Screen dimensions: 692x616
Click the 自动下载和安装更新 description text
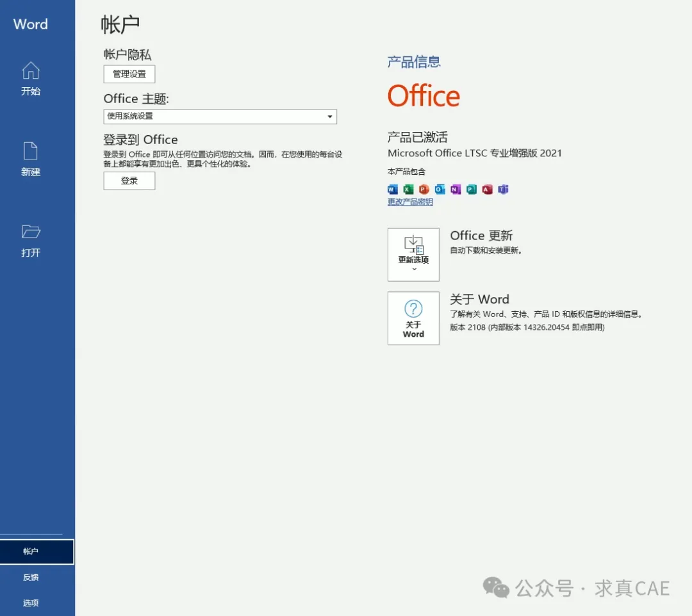(486, 250)
